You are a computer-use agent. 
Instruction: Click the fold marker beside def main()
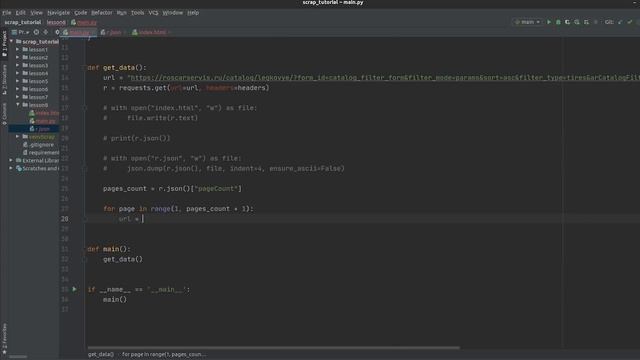(85, 249)
